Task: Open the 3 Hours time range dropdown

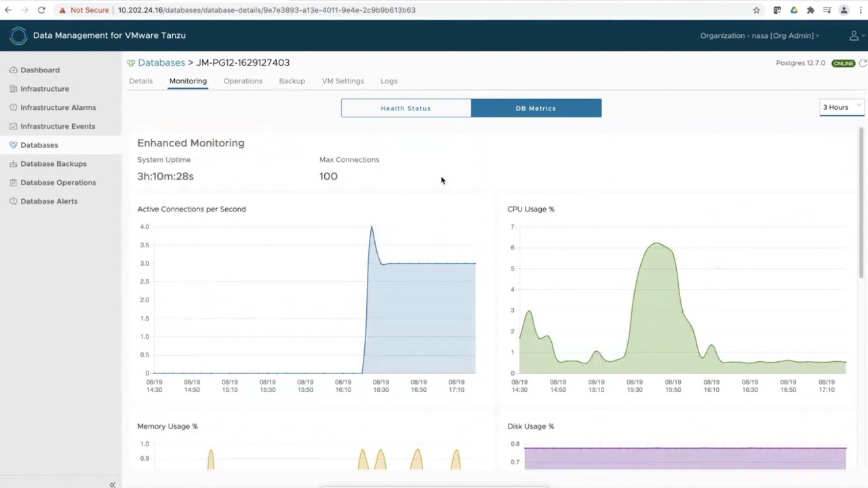Action: click(x=841, y=107)
